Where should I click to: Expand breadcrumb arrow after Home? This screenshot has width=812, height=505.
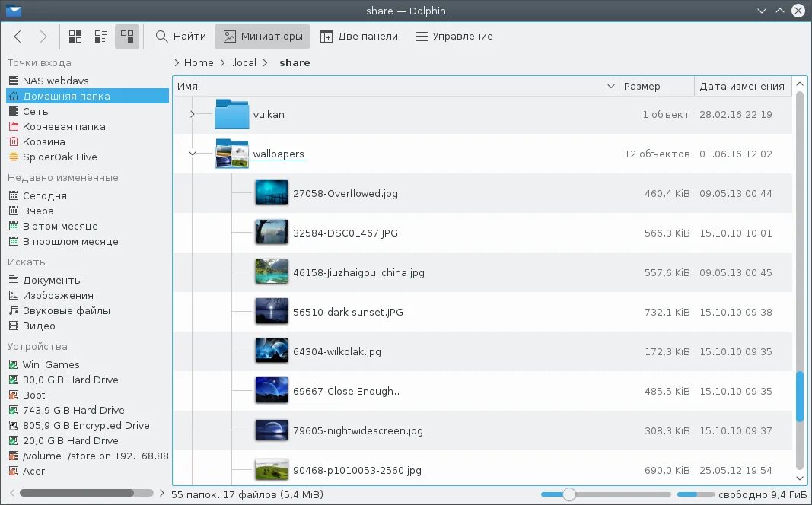pos(223,62)
